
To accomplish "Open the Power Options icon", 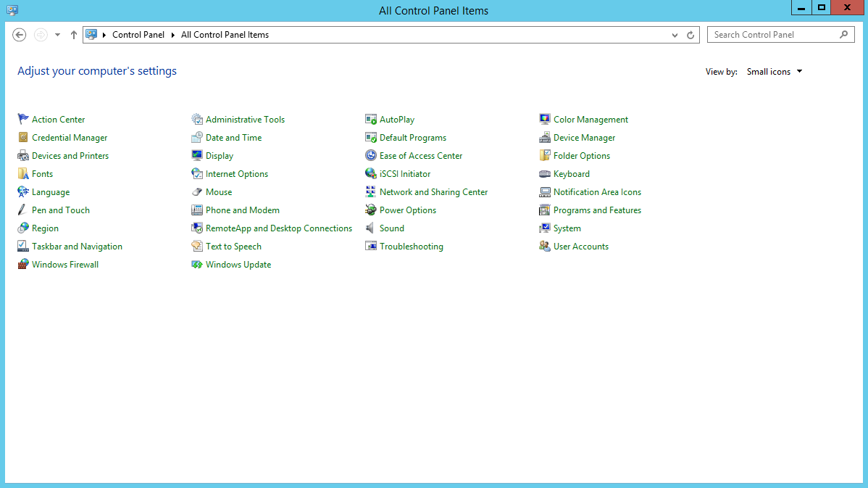I will tap(370, 210).
